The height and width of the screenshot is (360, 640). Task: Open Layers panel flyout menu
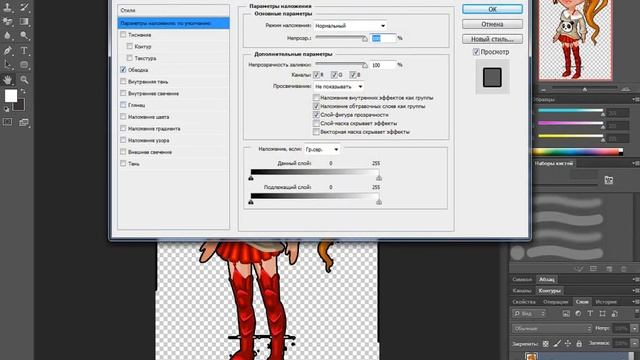point(636,302)
